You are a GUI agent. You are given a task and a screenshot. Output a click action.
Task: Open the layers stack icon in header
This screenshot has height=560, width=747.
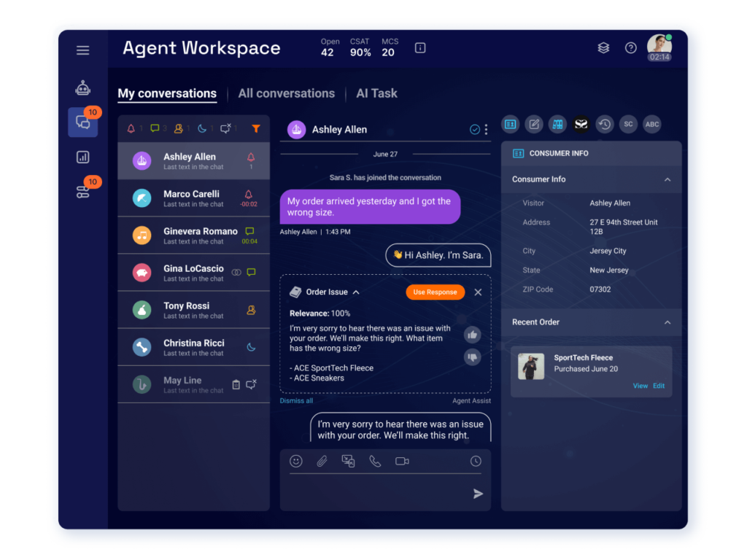[603, 47]
